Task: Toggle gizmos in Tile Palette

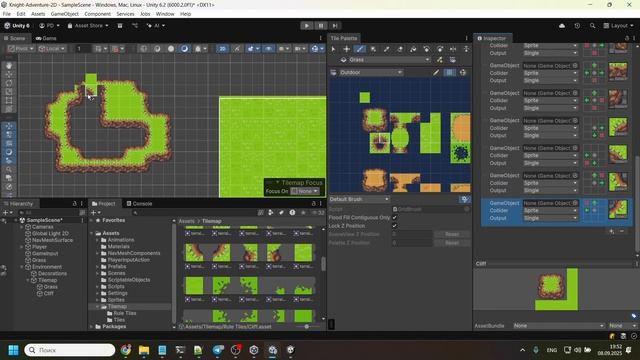Action: [x=463, y=72]
